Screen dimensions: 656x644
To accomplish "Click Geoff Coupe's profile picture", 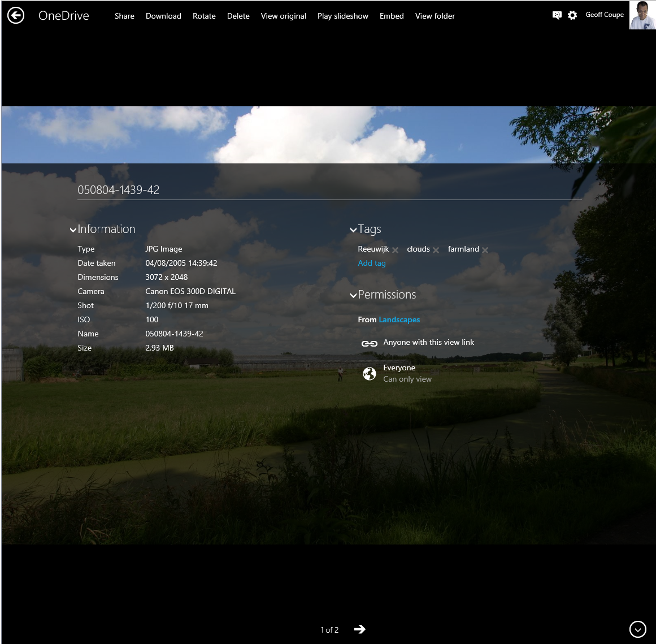I will pos(642,15).
